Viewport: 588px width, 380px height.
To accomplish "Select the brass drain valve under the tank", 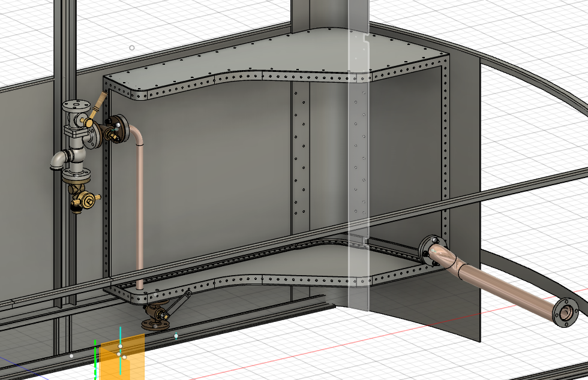I will coord(155,316).
